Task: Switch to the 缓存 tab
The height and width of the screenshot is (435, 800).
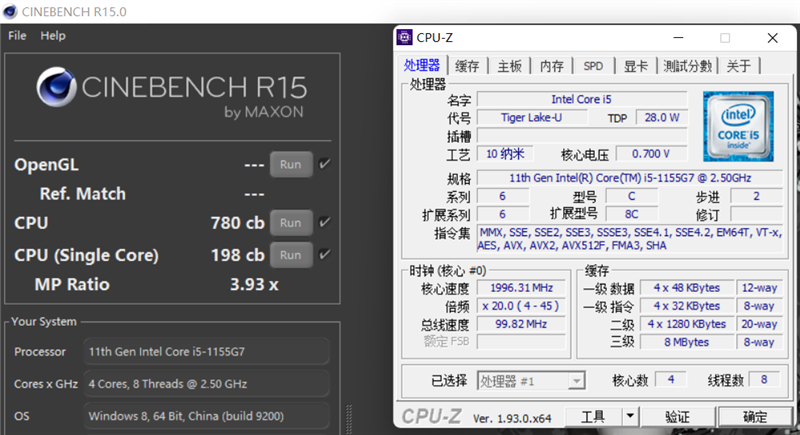Action: tap(467, 66)
